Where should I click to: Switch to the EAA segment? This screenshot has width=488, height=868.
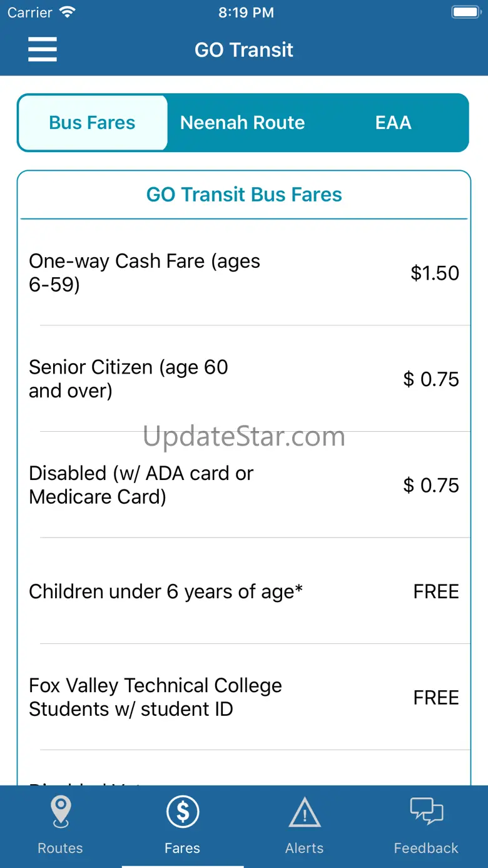[x=393, y=123]
